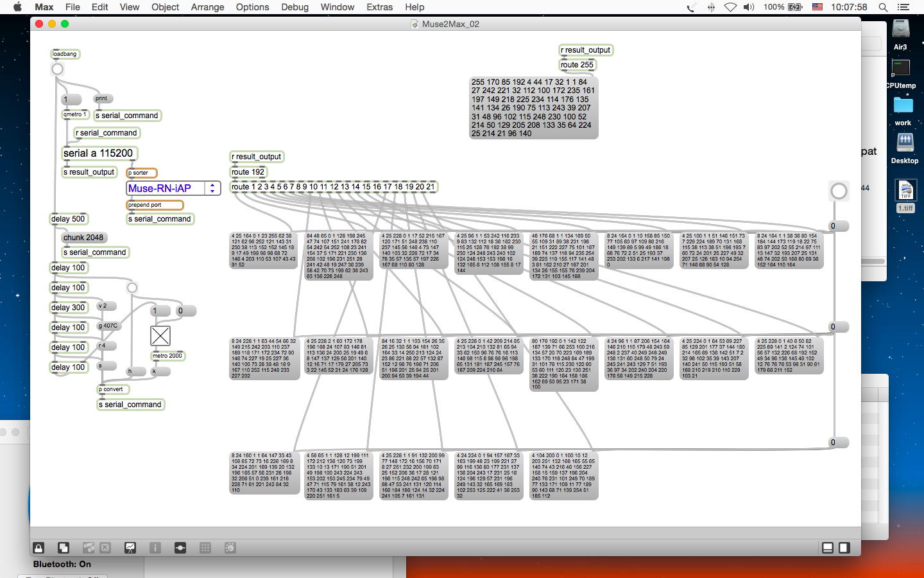This screenshot has height=578, width=924.
Task: Click the print message box
Action: click(x=103, y=98)
